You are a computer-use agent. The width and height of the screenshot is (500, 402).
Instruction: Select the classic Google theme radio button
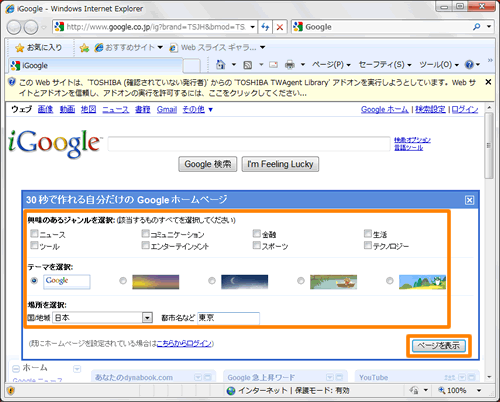point(34,281)
